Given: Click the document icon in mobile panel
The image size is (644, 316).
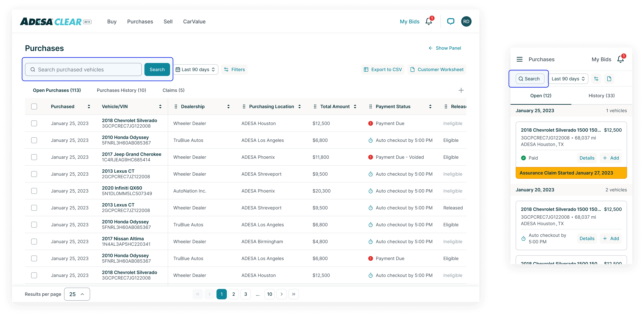Looking at the screenshot, I should click(x=609, y=79).
